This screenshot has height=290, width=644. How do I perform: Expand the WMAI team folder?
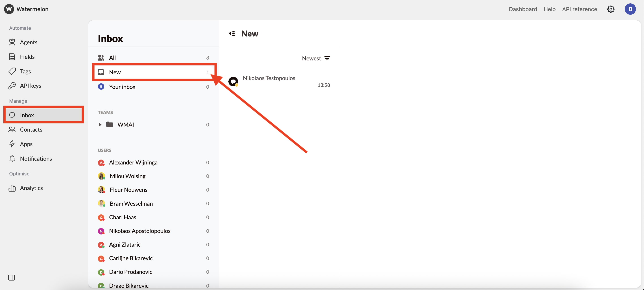(100, 124)
